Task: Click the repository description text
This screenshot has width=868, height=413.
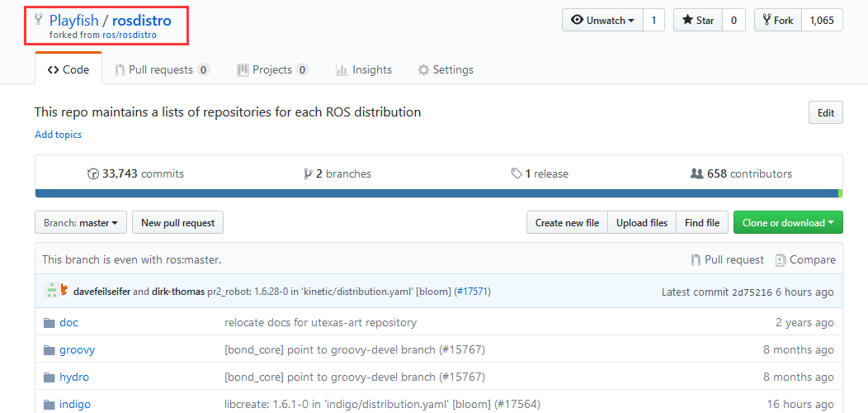Action: click(x=228, y=112)
